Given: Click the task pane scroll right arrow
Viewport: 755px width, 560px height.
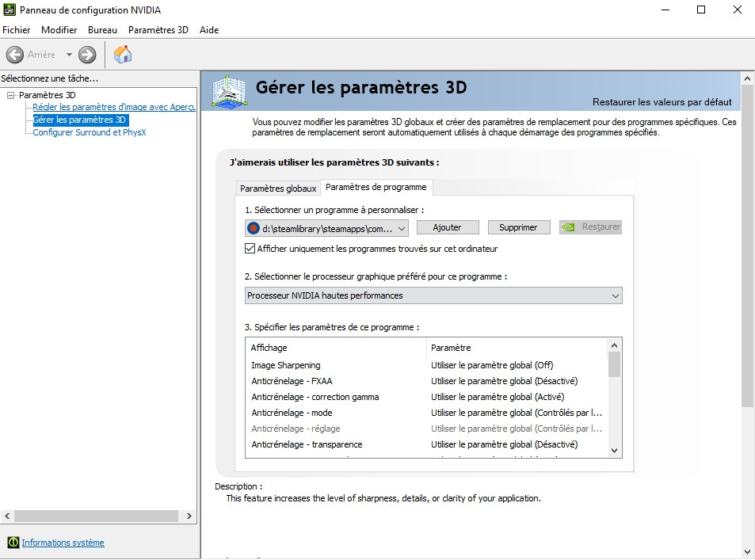Looking at the screenshot, I should click(x=189, y=516).
